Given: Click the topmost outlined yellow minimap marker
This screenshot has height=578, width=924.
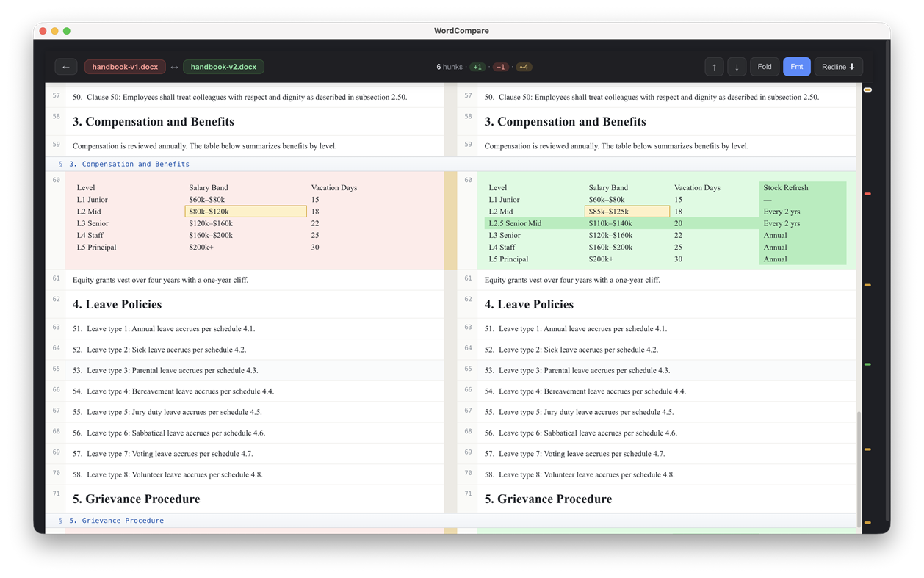Looking at the screenshot, I should pyautogui.click(x=867, y=90).
